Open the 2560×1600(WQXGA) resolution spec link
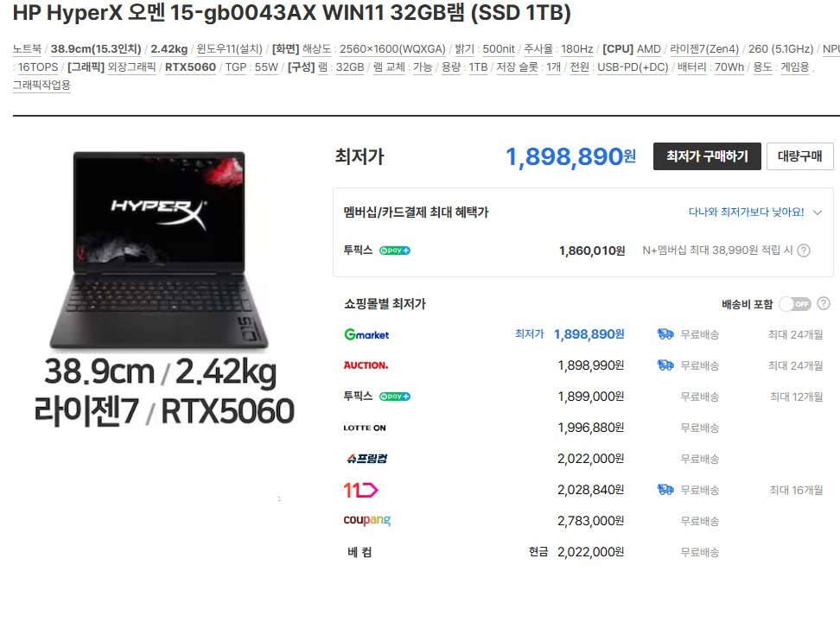Screen dimensions: 840x622 tap(392, 48)
